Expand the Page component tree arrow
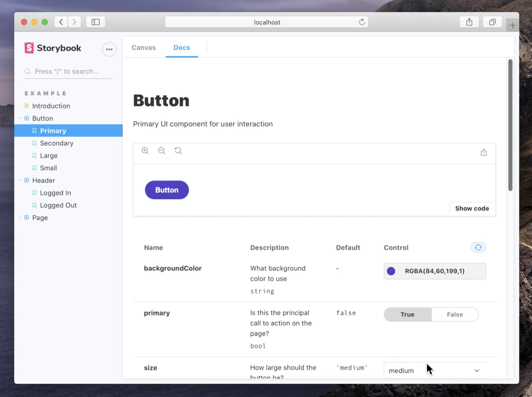532x397 pixels. (x=20, y=218)
